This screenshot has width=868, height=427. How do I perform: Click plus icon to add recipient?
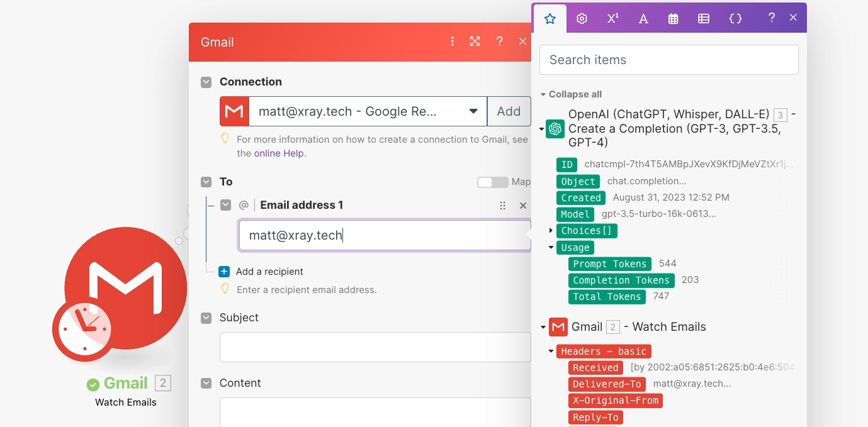click(x=224, y=272)
